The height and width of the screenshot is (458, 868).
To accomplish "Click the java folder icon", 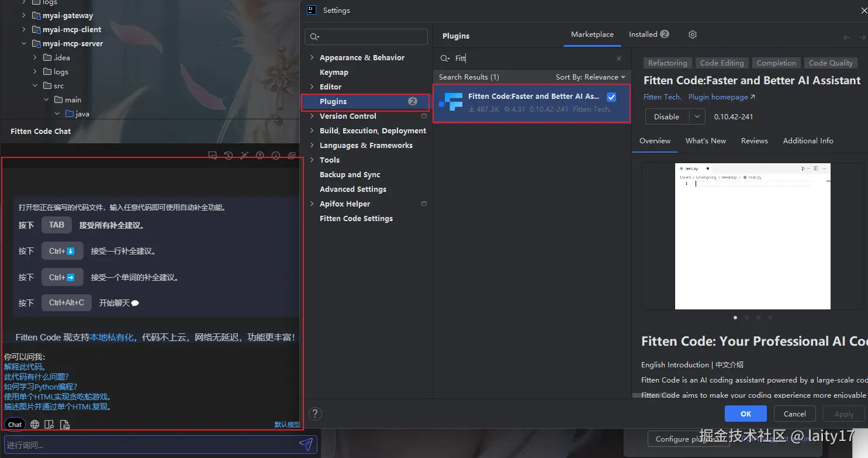I will [70, 114].
